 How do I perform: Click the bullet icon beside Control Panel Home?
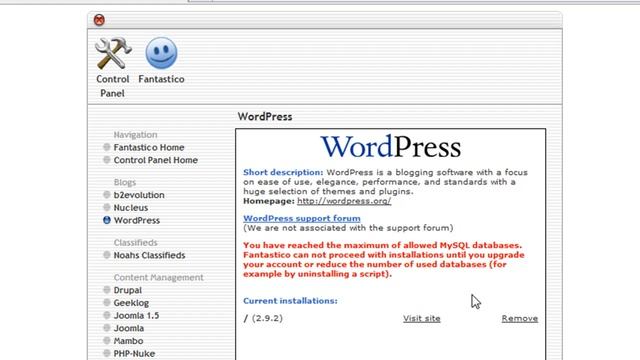click(107, 160)
